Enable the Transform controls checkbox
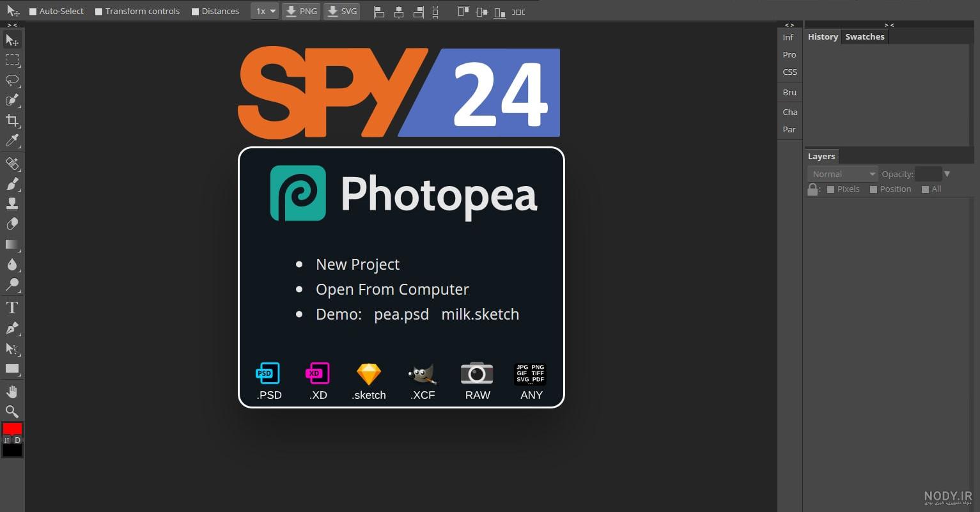This screenshot has height=512, width=980. (x=99, y=12)
